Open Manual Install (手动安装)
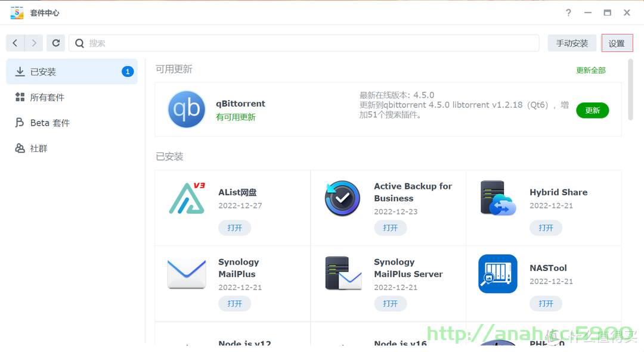Image resolution: width=644 pixels, height=352 pixels. (572, 43)
